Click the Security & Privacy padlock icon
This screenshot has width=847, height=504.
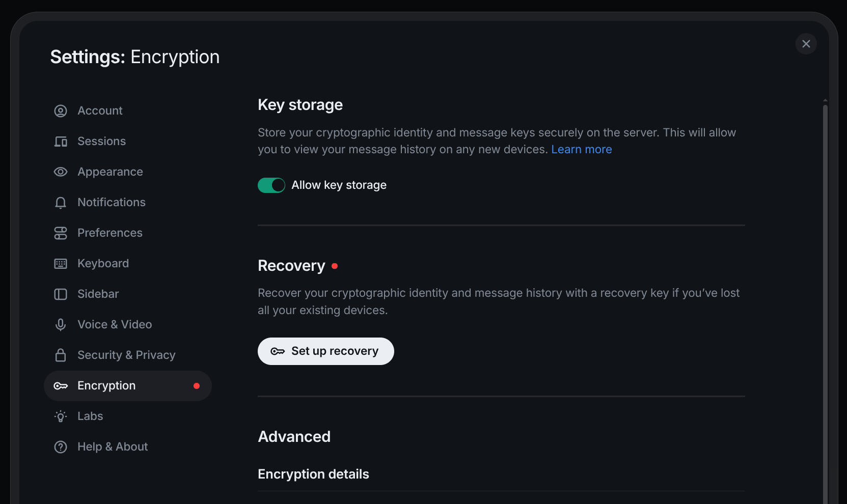point(61,355)
